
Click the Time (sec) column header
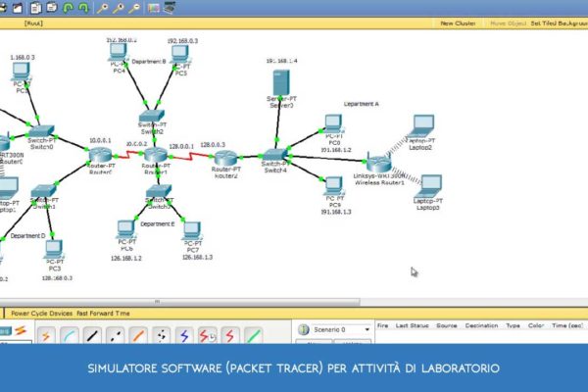coord(567,325)
